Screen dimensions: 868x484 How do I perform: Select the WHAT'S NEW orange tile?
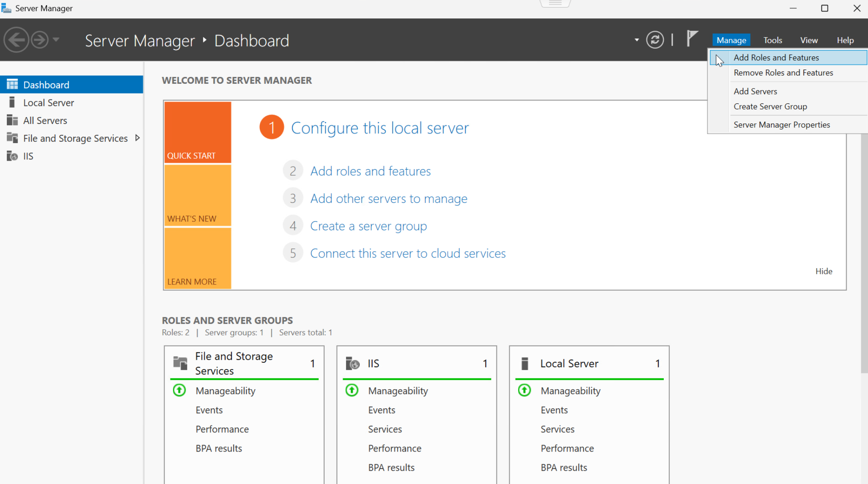[x=197, y=195]
